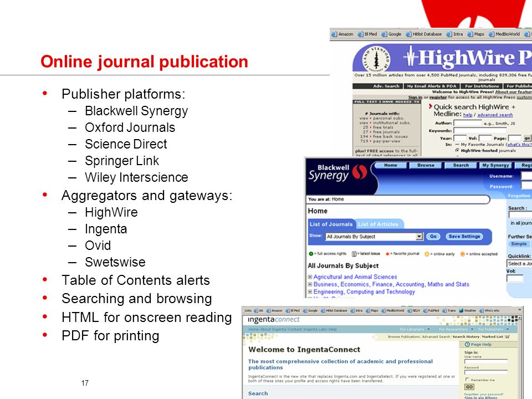Open the Google bookmark in Ingenta window
The height and width of the screenshot is (399, 532).
[x=310, y=310]
